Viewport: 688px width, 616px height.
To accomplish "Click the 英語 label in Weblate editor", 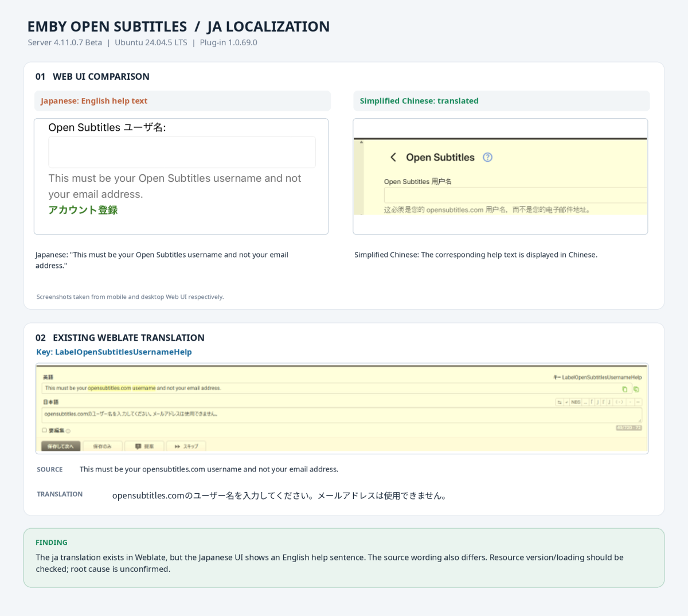I will point(48,377).
